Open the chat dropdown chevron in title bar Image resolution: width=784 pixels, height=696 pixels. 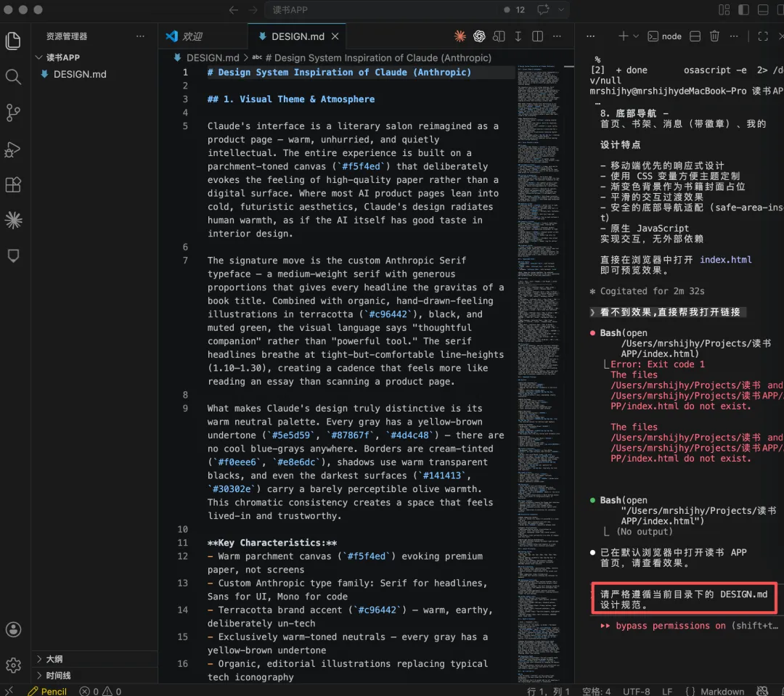(561, 9)
